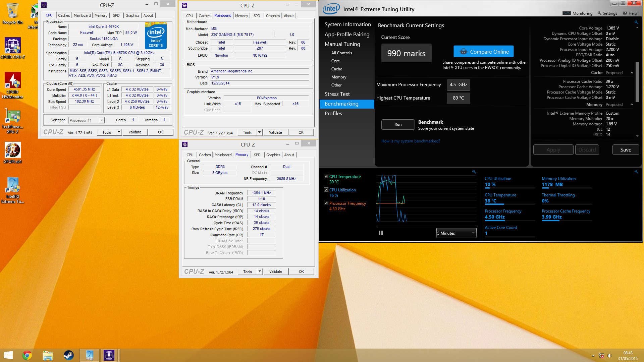
Task: Click wrench icon above Memory Utilization panel
Action: click(636, 172)
